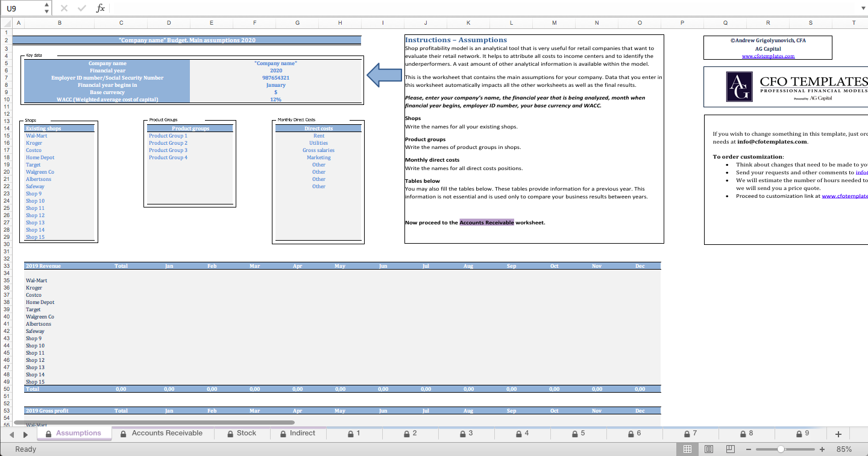Screen dimensions: 868x456
Task: Click the blue left arrow shape
Action: pos(385,76)
